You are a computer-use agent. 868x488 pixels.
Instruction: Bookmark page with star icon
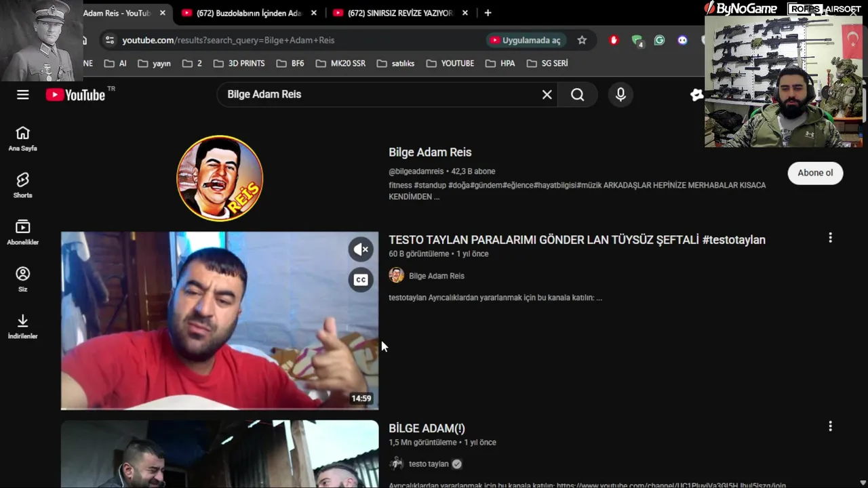tap(582, 40)
